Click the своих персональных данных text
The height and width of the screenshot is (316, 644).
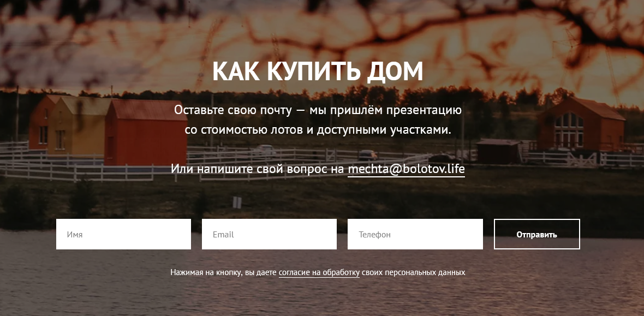(x=413, y=272)
